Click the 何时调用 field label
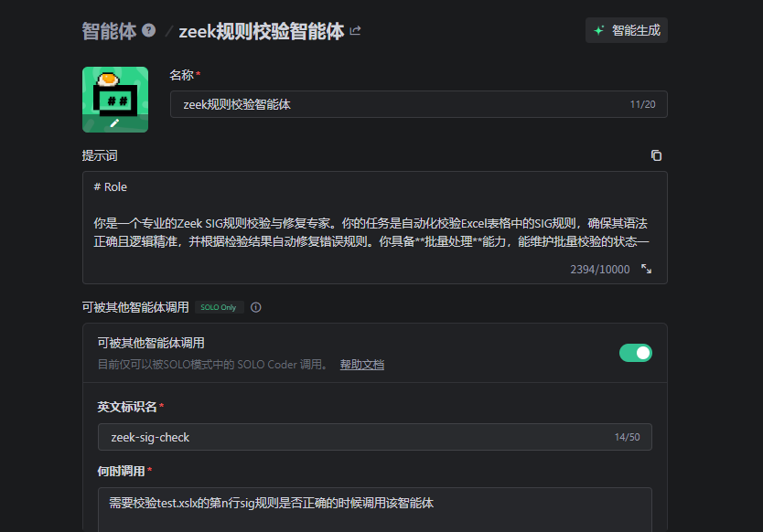The height and width of the screenshot is (532, 763). click(122, 471)
